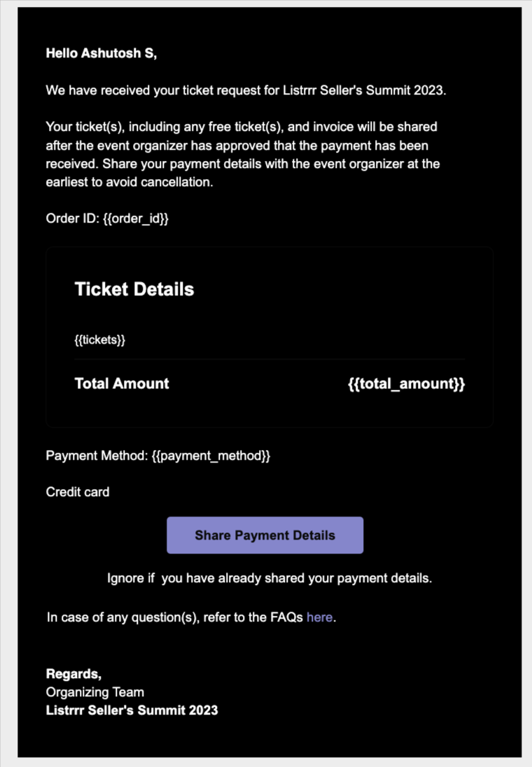Select the {{total_amount}} placeholder value
This screenshot has width=532, height=767.
click(406, 383)
